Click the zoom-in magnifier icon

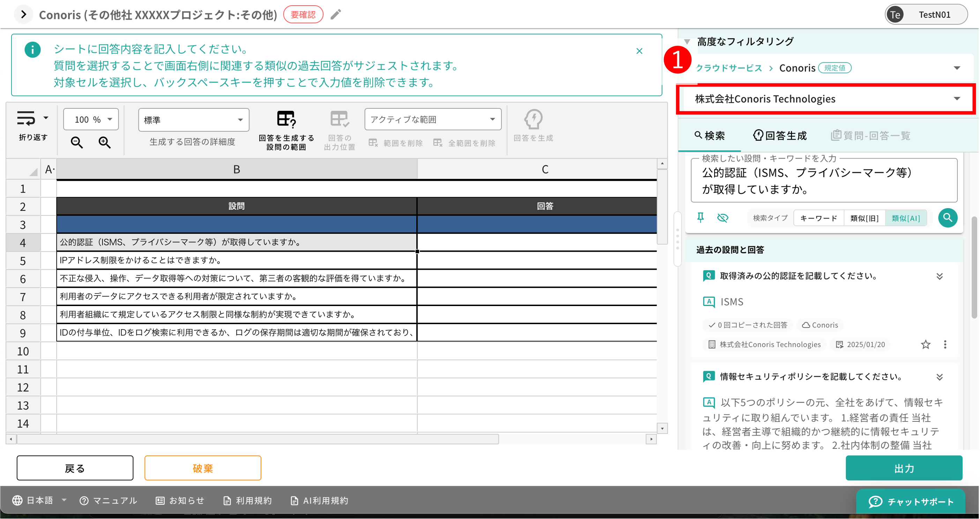pos(105,143)
